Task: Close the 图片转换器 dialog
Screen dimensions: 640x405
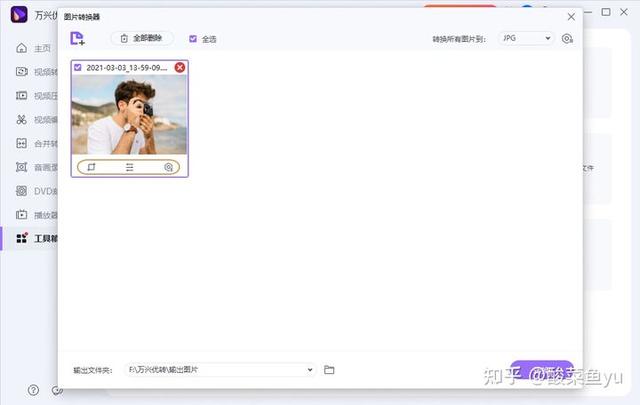Action: point(571,17)
